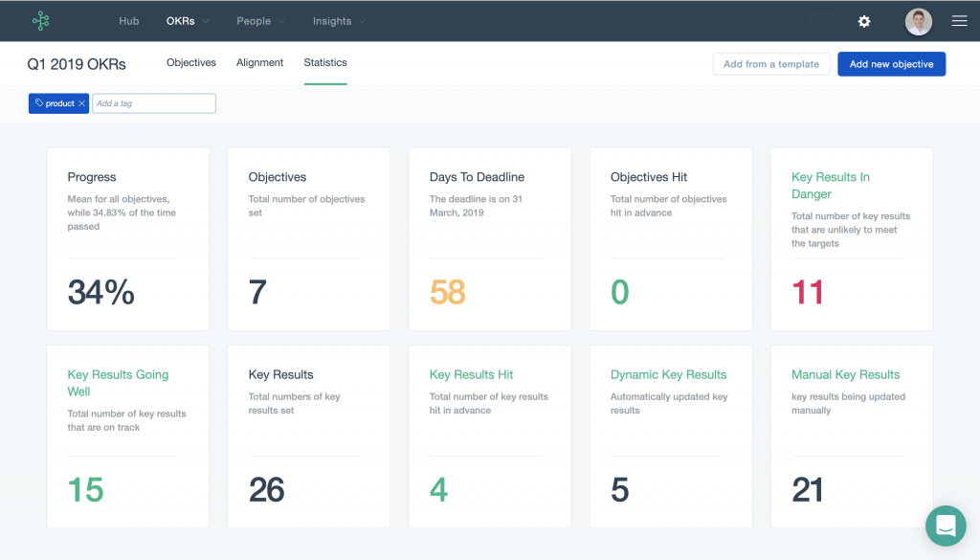Open Key Results Going Well link
The image size is (980, 560).
(118, 383)
